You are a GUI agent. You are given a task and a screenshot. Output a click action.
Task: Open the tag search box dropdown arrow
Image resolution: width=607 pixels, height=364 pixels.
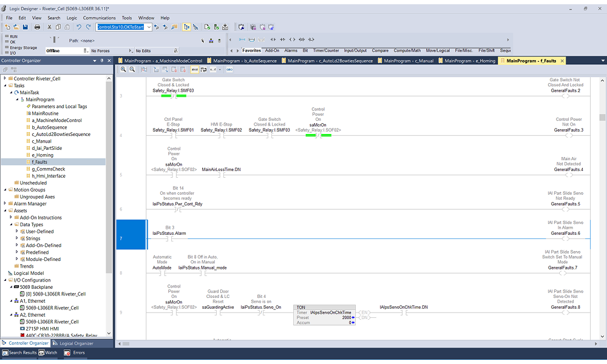tap(149, 27)
